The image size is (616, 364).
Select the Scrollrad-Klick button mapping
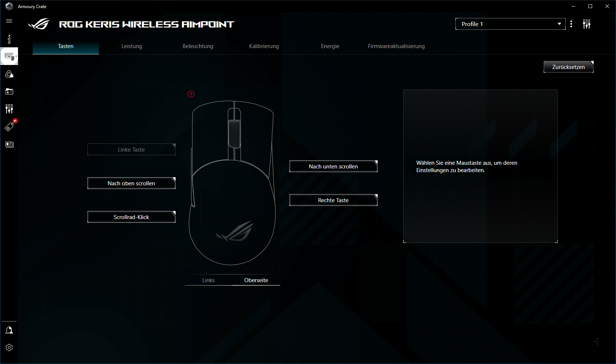pyautogui.click(x=132, y=217)
